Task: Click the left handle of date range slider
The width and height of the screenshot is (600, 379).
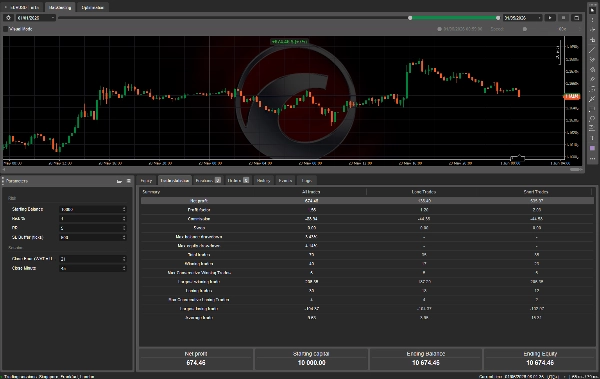Action: [x=410, y=18]
